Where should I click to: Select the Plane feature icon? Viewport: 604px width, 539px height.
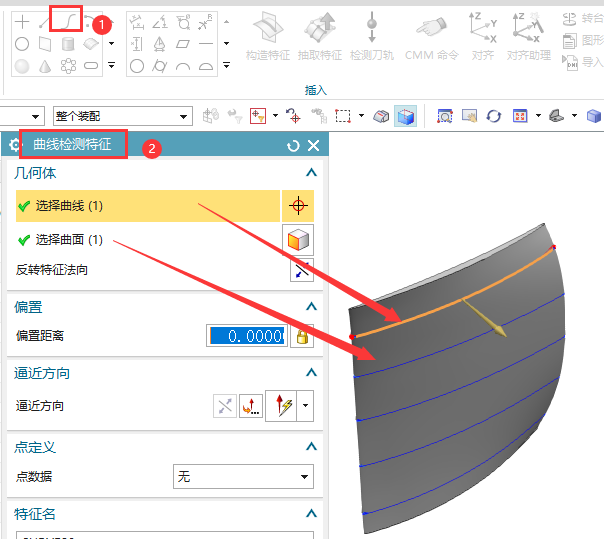(45, 44)
